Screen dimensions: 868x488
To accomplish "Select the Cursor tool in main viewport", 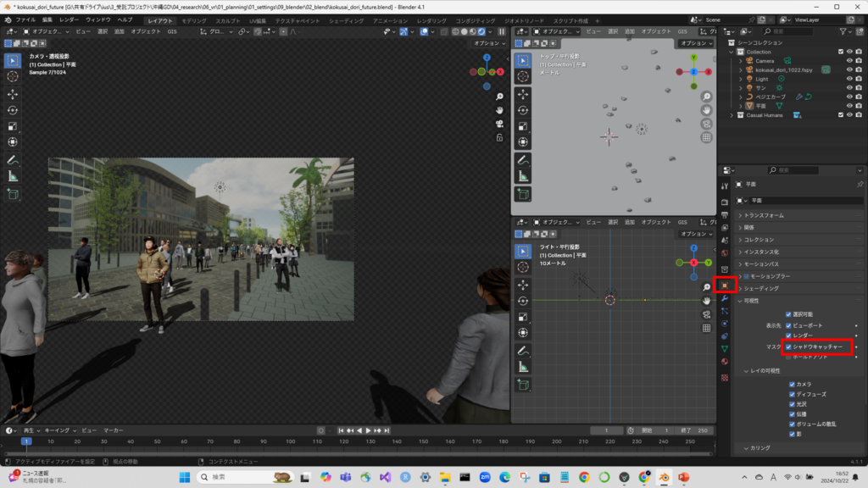I will 13,76.
